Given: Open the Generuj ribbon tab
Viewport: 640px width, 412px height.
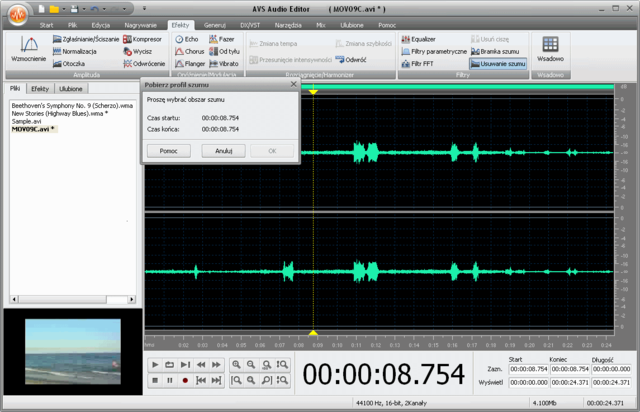Looking at the screenshot, I should 215,25.
